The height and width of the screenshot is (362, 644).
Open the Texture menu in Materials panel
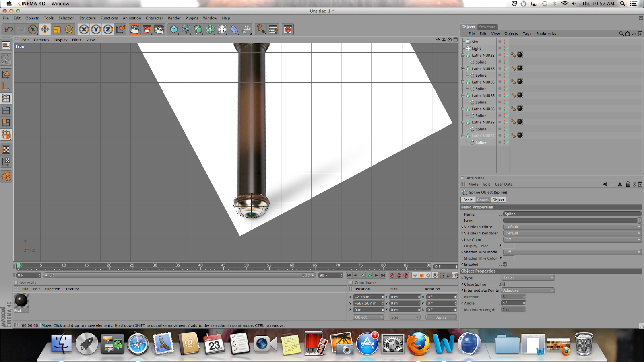click(x=72, y=289)
